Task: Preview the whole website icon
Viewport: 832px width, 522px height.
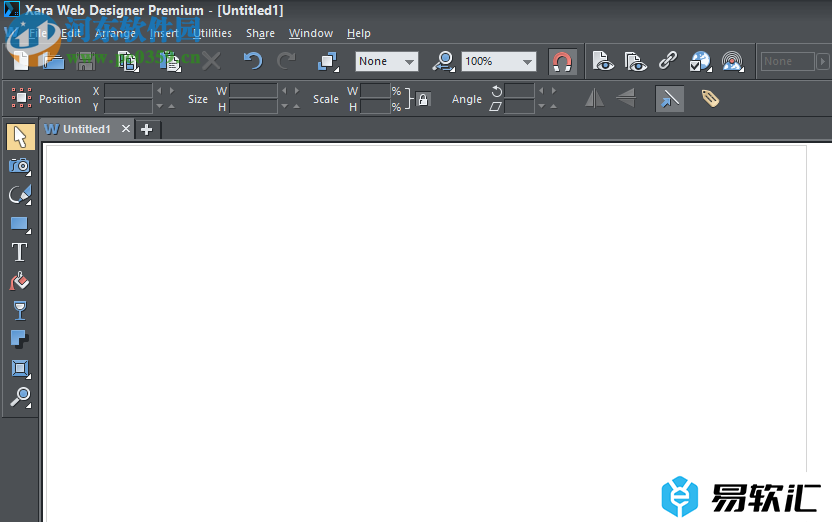Action: [635, 62]
